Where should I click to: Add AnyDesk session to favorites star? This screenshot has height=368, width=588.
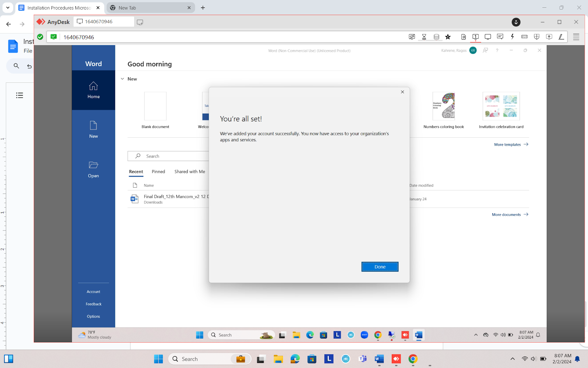pos(448,37)
